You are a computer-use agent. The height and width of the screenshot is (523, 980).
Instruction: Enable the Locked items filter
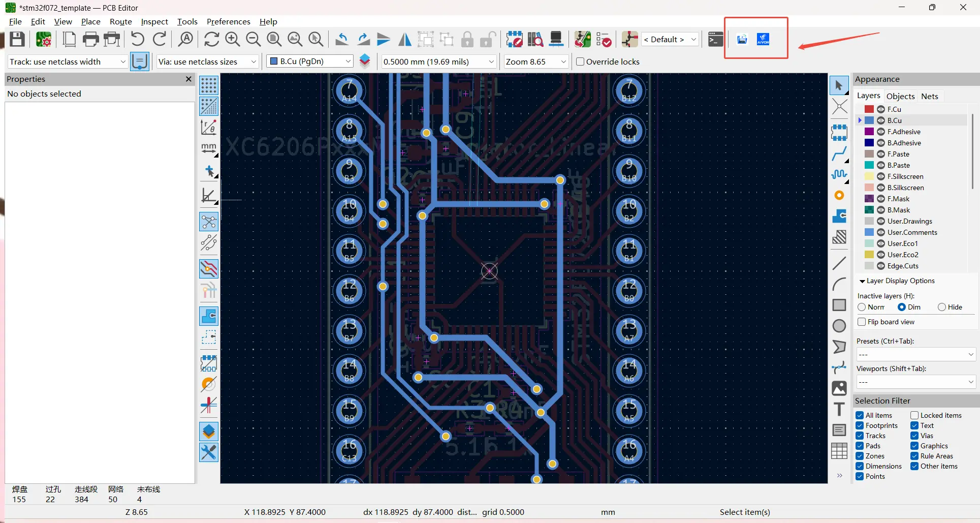click(914, 415)
